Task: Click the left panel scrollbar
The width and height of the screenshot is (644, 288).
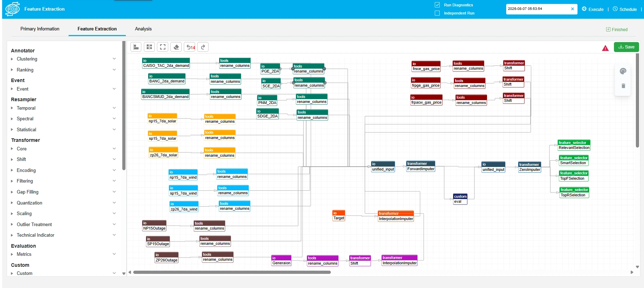Action: coord(124,105)
